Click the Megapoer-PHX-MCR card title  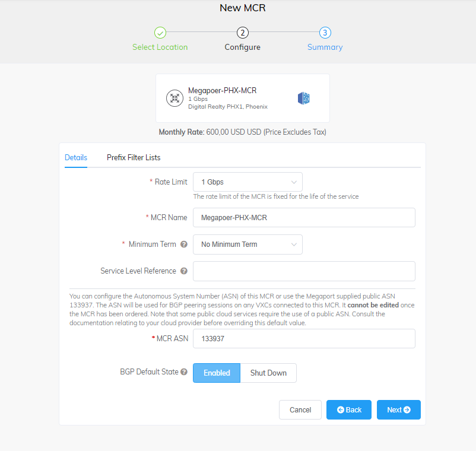pyautogui.click(x=222, y=90)
